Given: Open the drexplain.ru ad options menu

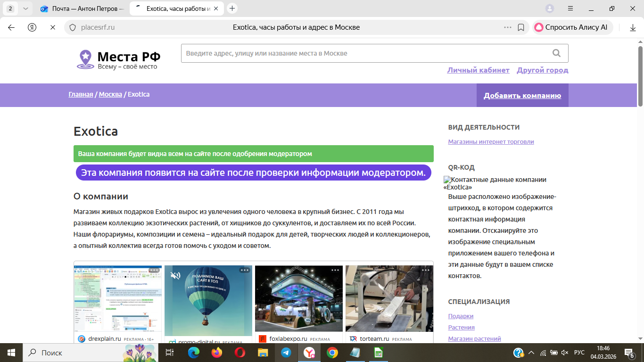Looking at the screenshot, I should coord(154,270).
